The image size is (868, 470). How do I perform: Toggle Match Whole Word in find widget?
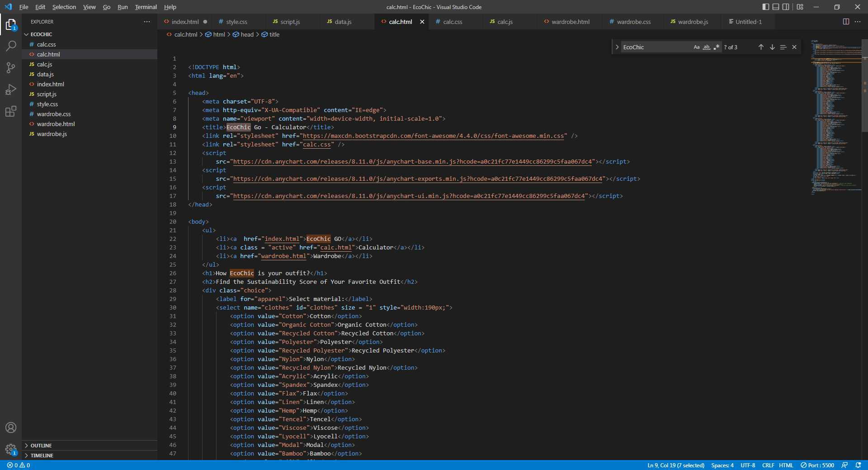tap(707, 47)
